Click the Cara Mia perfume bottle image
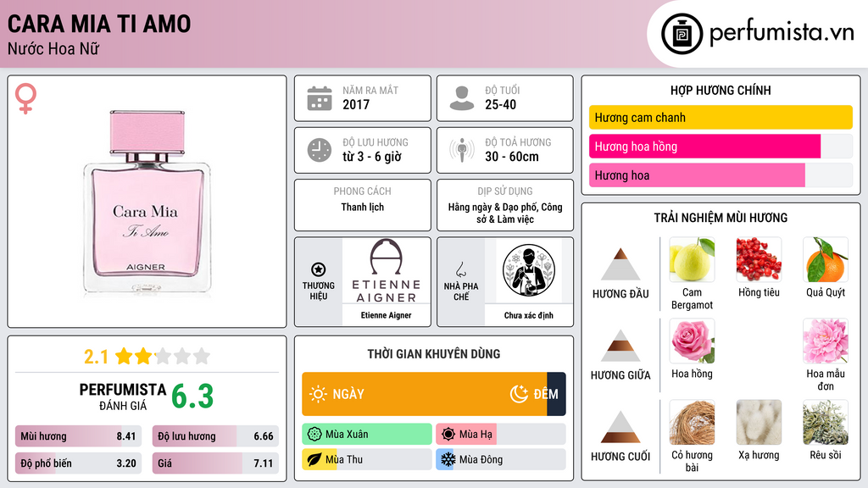This screenshot has width=868, height=488. 147,202
